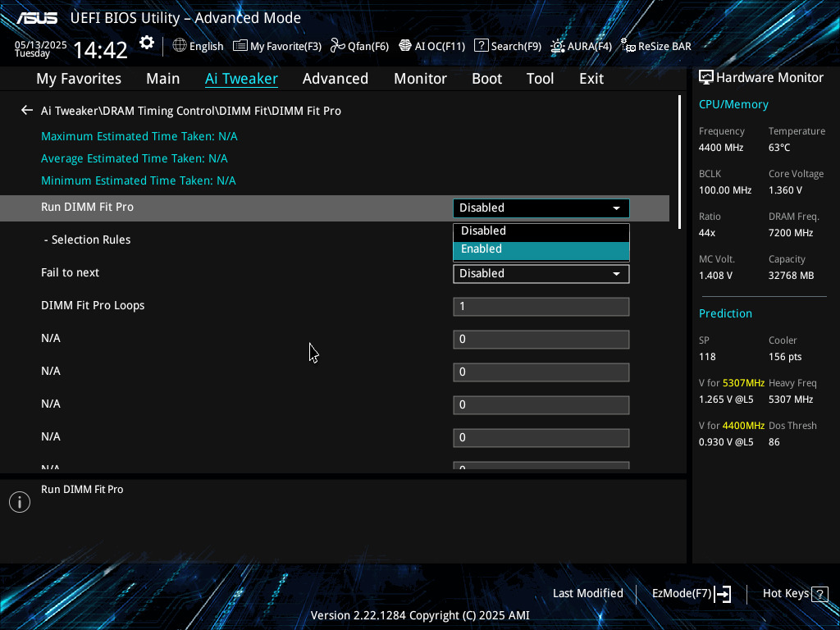
Task: Open the Monitor tab
Action: [421, 79]
